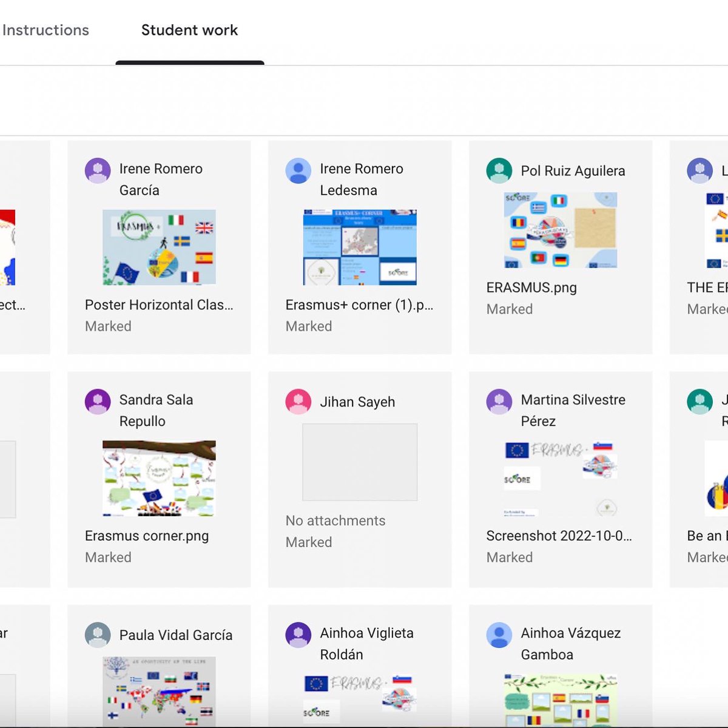Image resolution: width=728 pixels, height=728 pixels.
Task: Click Martina Silvestre Pérez's avatar icon
Action: [x=499, y=402]
